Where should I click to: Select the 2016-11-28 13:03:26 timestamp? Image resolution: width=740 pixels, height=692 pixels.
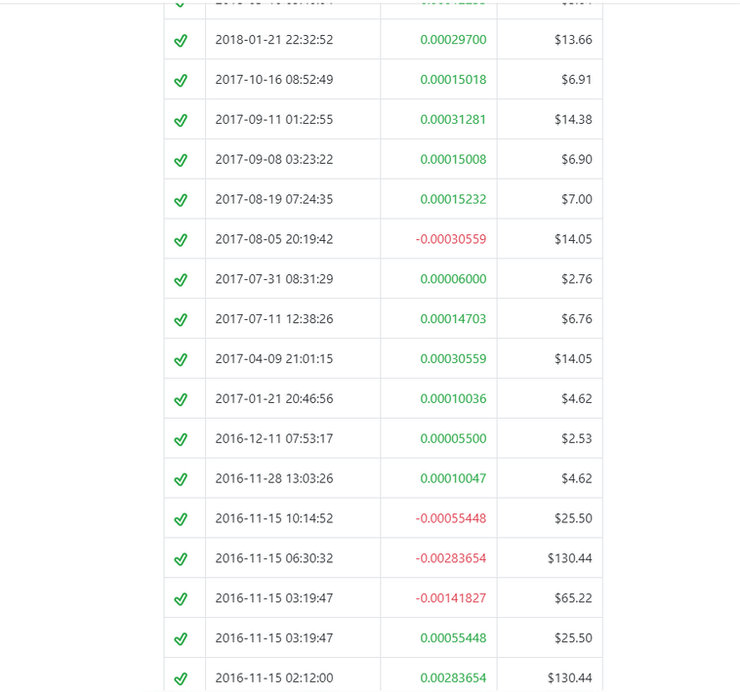274,479
